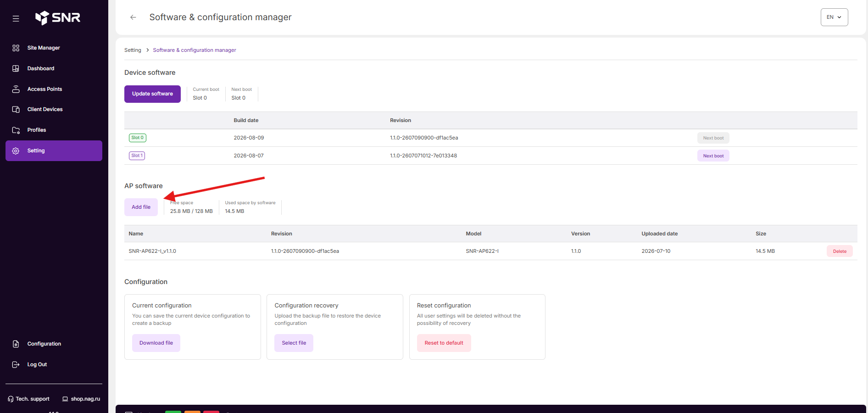Image resolution: width=868 pixels, height=413 pixels.
Task: Click the Uploaded date column header
Action: [x=660, y=234]
